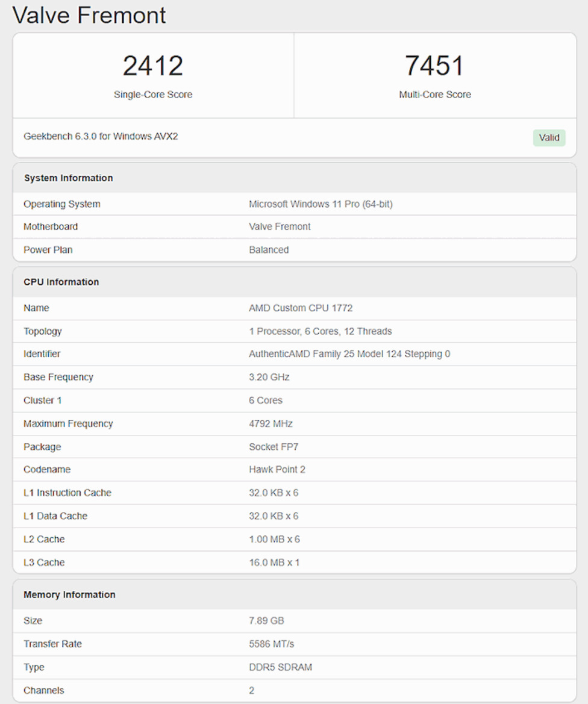
Task: Click the DDR5 SDRAM memory type value
Action: tap(281, 667)
